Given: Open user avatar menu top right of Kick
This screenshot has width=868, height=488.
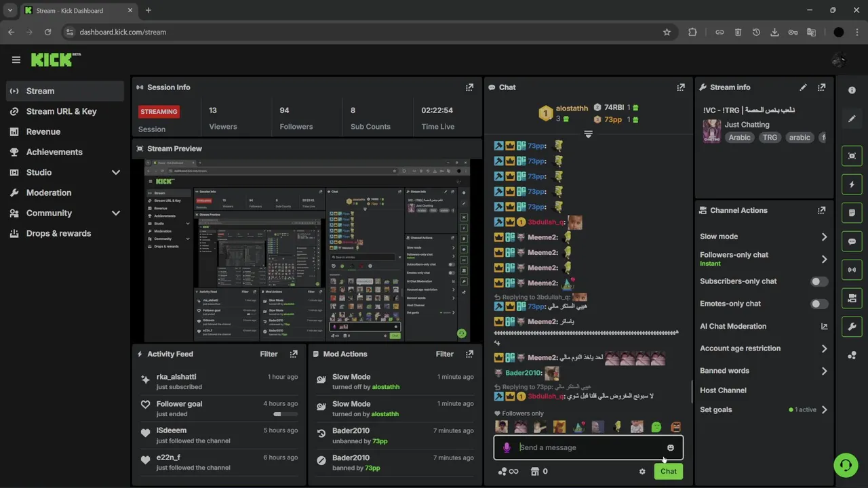Looking at the screenshot, I should click(x=839, y=60).
